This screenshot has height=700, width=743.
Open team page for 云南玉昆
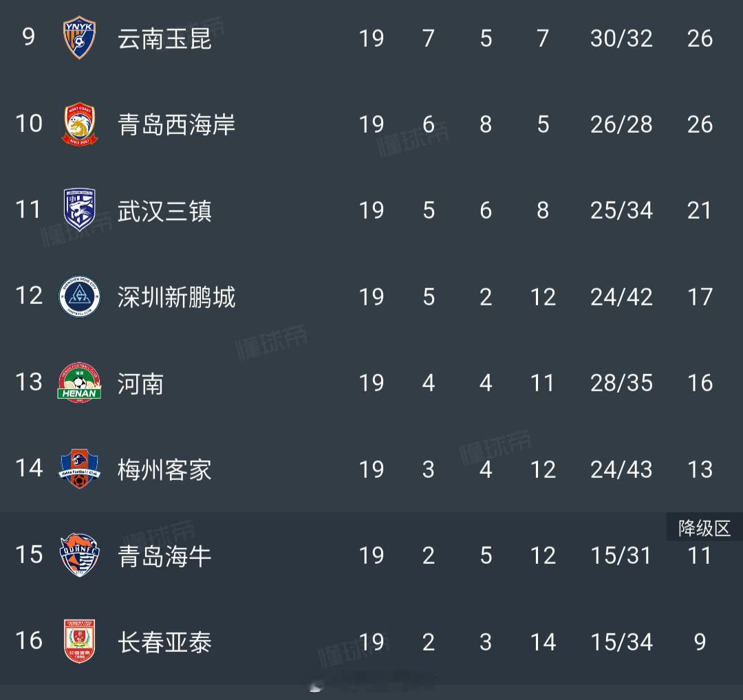(164, 39)
